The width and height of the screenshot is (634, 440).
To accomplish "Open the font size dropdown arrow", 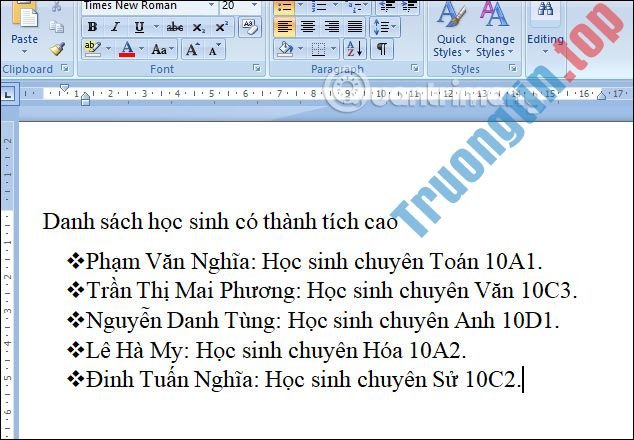I will tap(254, 5).
